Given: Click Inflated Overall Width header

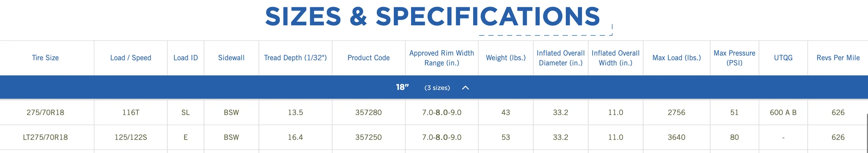Looking at the screenshot, I should click(615, 58).
